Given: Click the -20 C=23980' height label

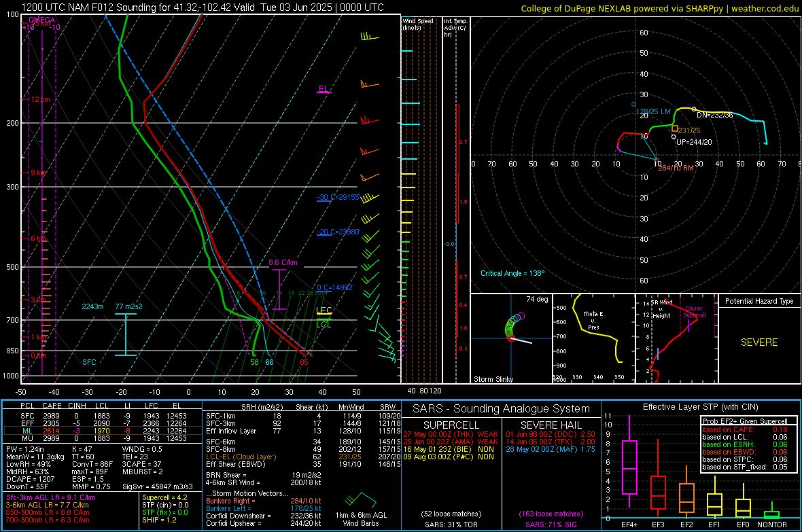Looking at the screenshot, I should tap(338, 232).
